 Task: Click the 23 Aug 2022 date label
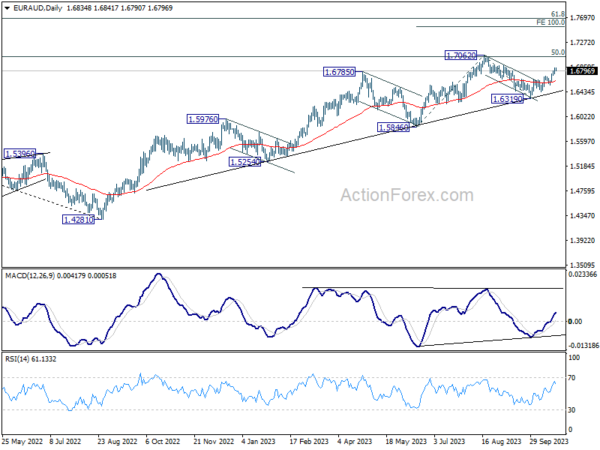point(117,442)
